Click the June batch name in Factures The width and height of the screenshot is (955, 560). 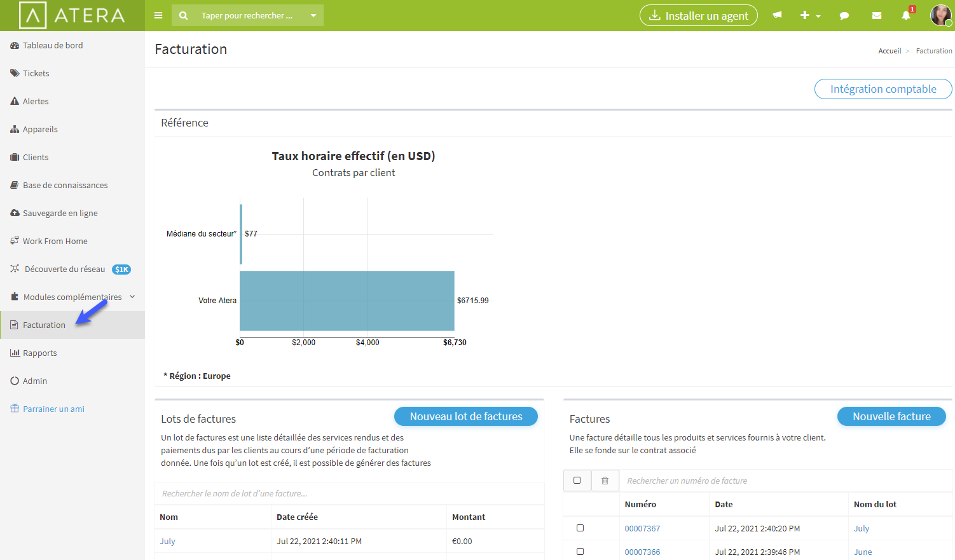pyautogui.click(x=863, y=552)
